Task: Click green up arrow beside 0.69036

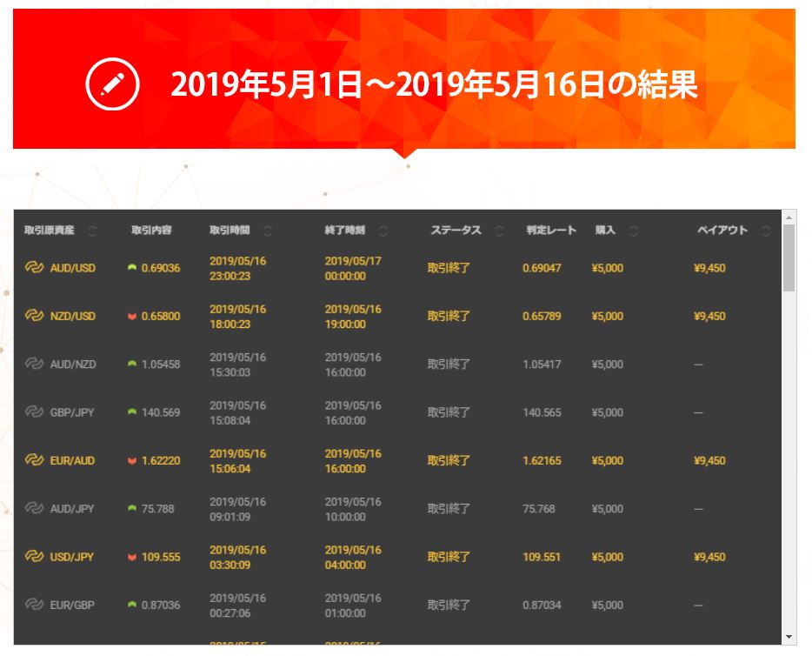Action: [132, 267]
